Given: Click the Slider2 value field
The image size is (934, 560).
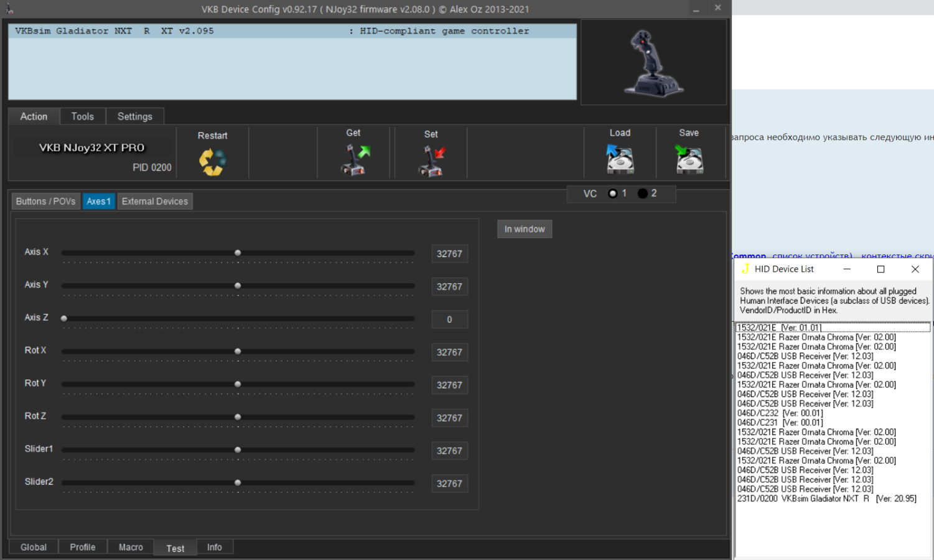Looking at the screenshot, I should [449, 483].
